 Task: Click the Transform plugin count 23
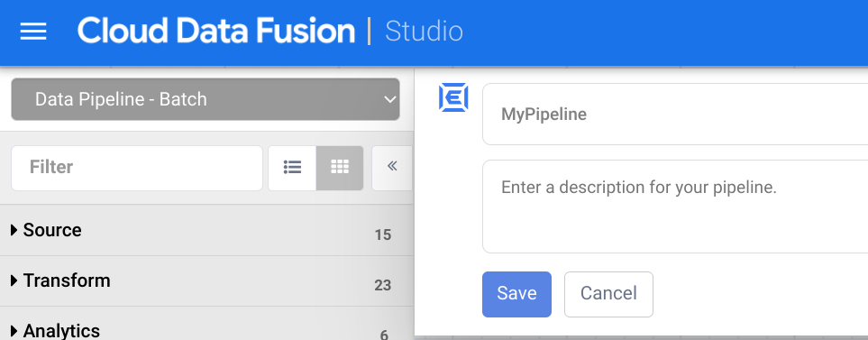pyautogui.click(x=382, y=286)
